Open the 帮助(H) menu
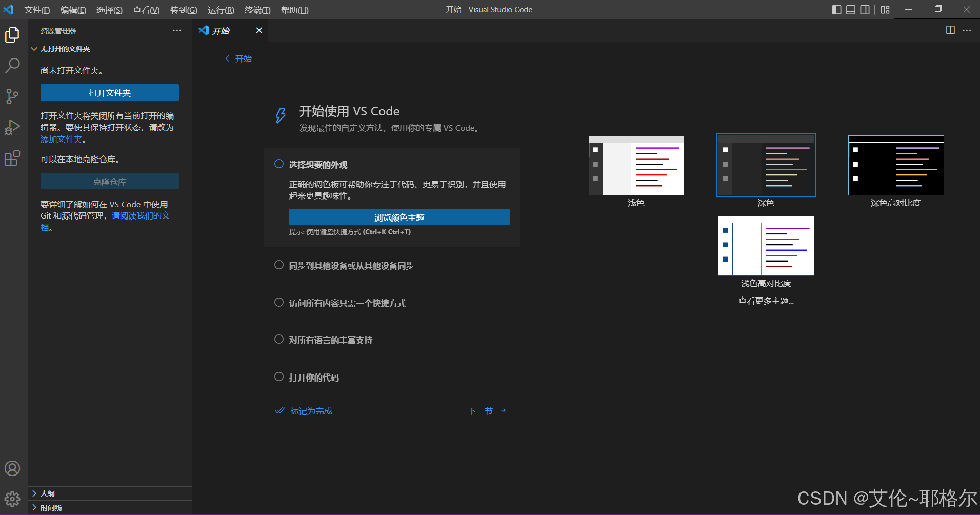This screenshot has width=980, height=515. point(295,10)
